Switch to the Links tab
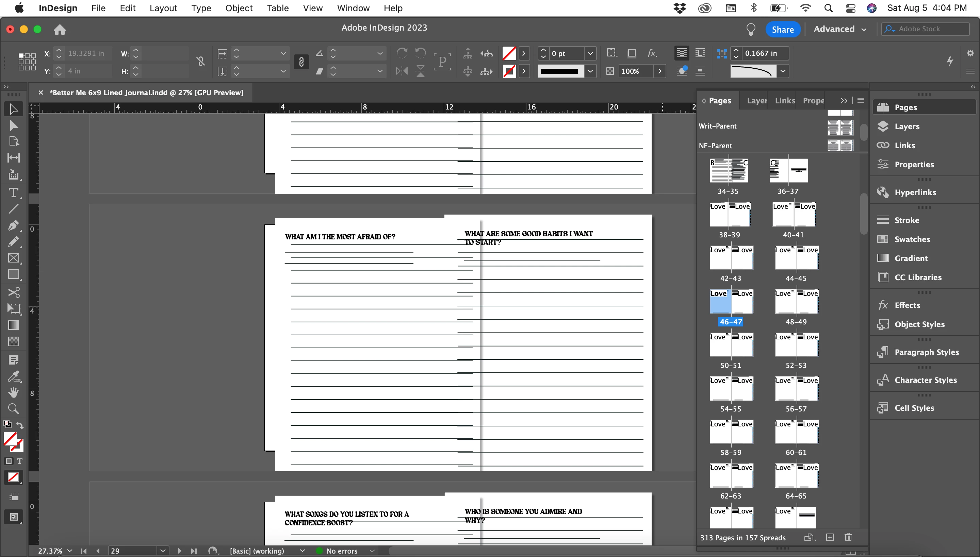This screenshot has height=557, width=980. (784, 101)
